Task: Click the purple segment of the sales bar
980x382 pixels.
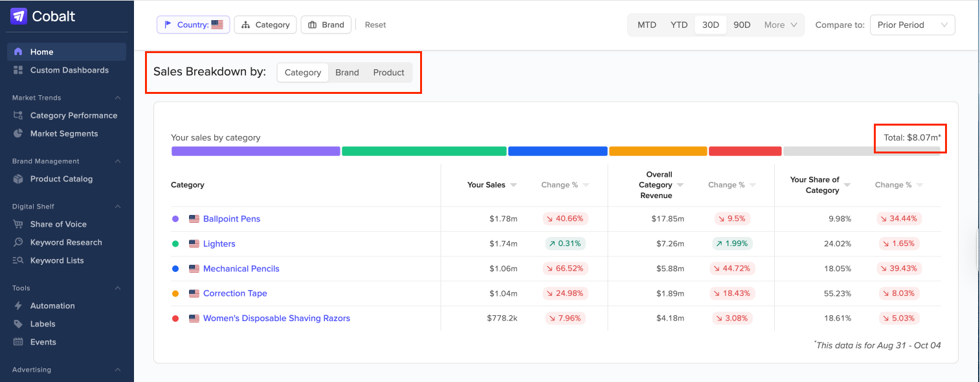Action: tap(256, 151)
